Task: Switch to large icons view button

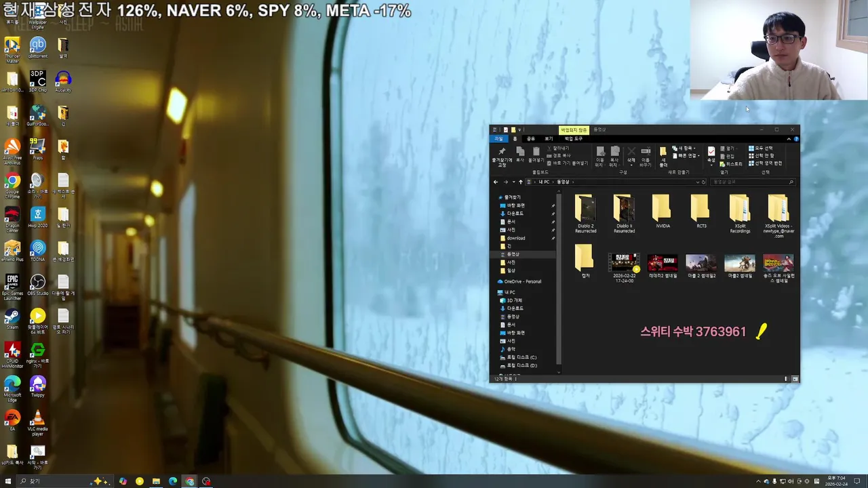Action: pyautogui.click(x=795, y=379)
